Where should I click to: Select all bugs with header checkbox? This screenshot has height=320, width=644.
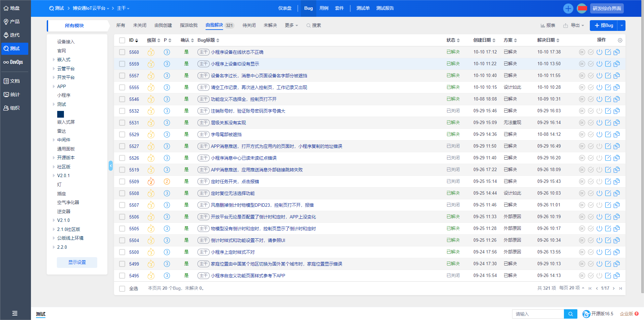[x=122, y=40]
